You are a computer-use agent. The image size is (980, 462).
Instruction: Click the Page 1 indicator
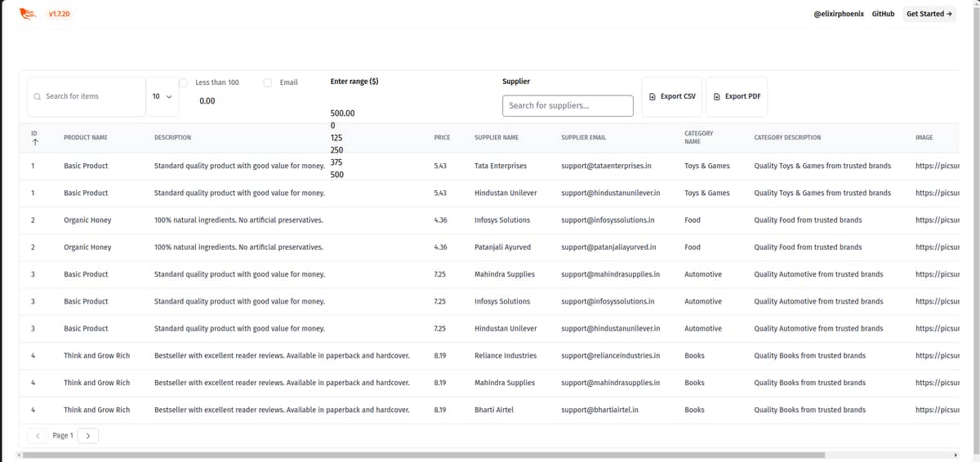point(63,436)
